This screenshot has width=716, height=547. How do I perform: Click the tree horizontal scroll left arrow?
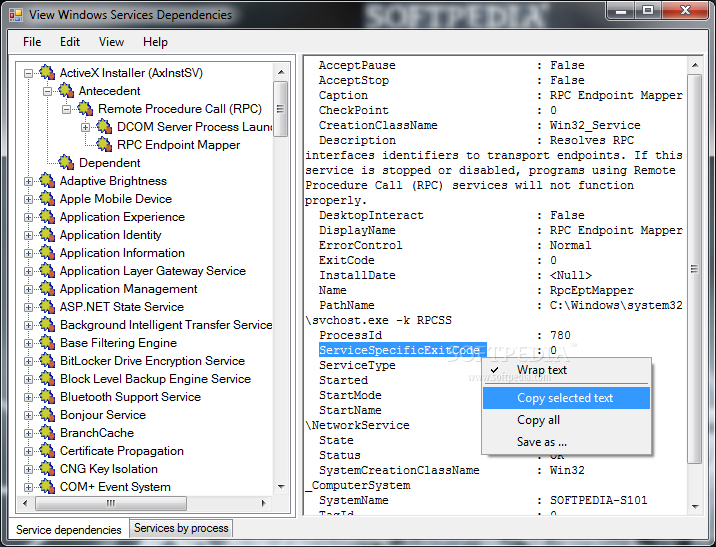point(26,503)
